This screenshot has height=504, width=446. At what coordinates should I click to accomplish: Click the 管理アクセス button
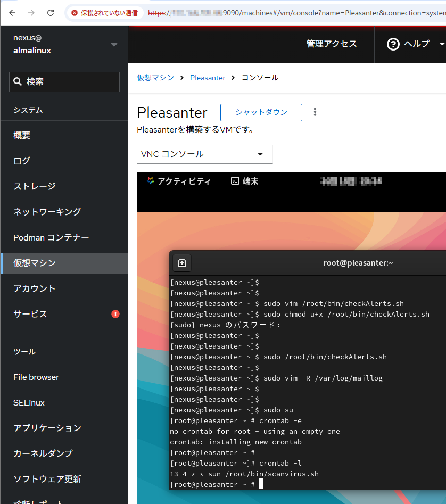pyautogui.click(x=332, y=44)
